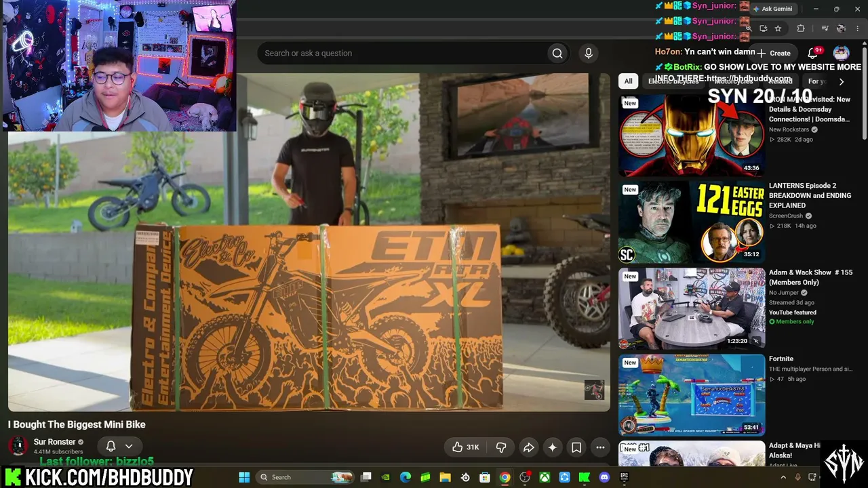This screenshot has width=868, height=488.
Task: Start voice search with the microphone icon
Action: 589,54
